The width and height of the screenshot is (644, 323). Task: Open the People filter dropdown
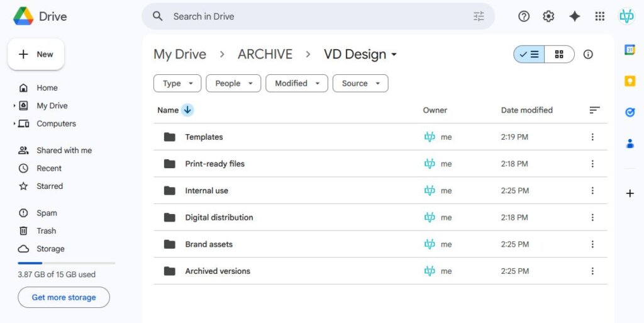[x=233, y=83]
